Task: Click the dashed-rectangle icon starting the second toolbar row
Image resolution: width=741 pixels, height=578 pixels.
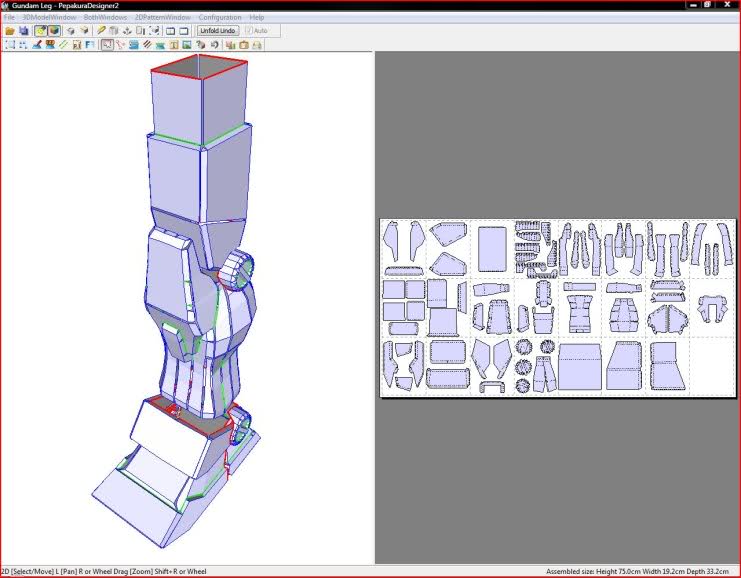Action: click(x=10, y=45)
